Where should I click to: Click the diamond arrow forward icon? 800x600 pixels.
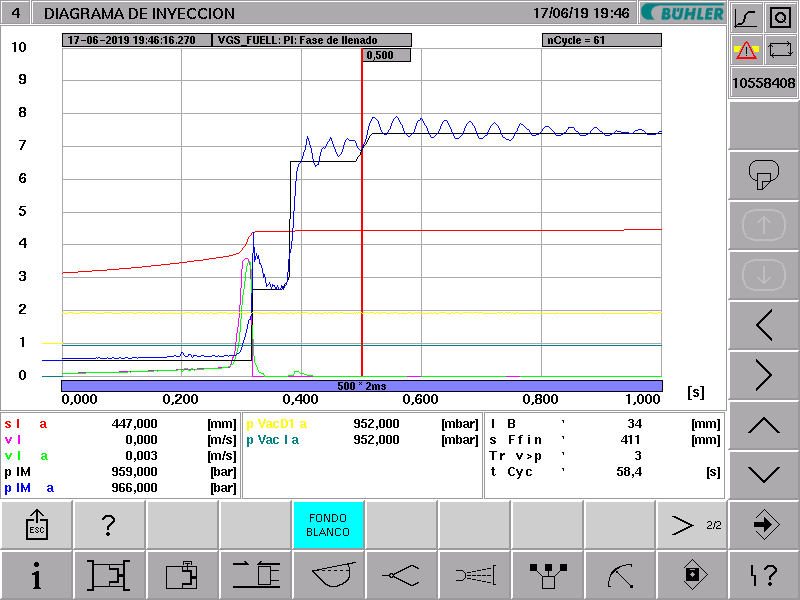(764, 524)
